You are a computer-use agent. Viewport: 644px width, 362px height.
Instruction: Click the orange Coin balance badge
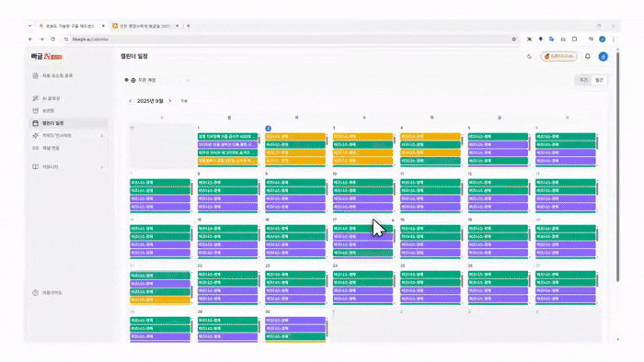559,57
